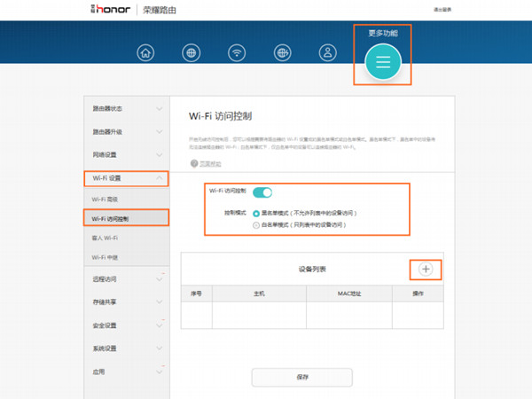The image size is (532, 399).
Task: Click the 操作 column header
Action: pyautogui.click(x=418, y=293)
